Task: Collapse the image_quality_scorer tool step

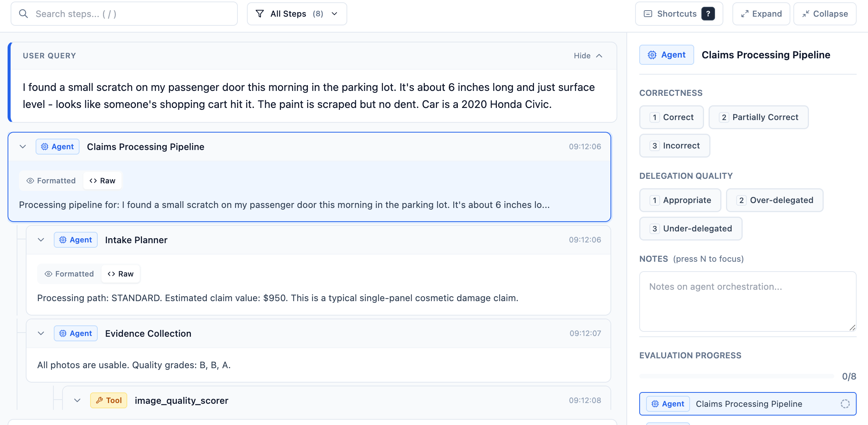Action: pyautogui.click(x=78, y=400)
